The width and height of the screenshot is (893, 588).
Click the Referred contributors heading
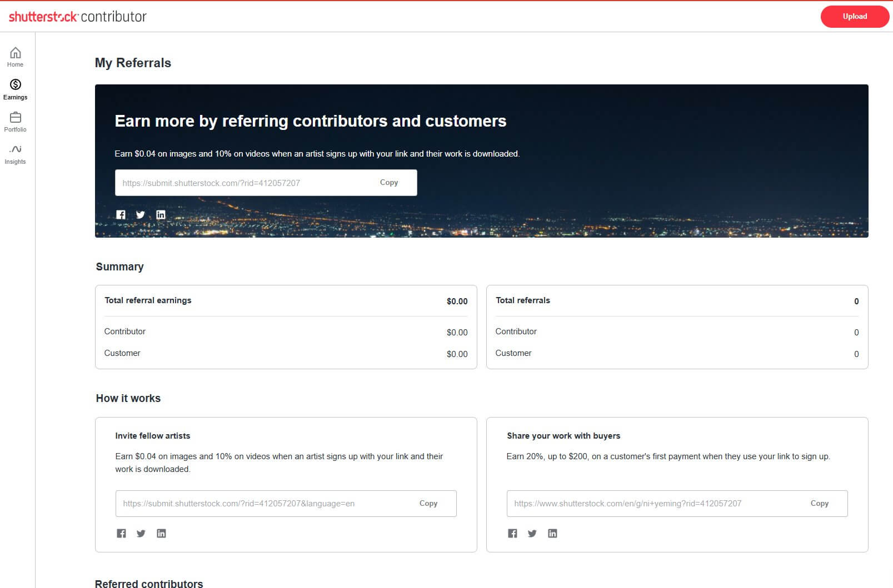click(x=149, y=584)
